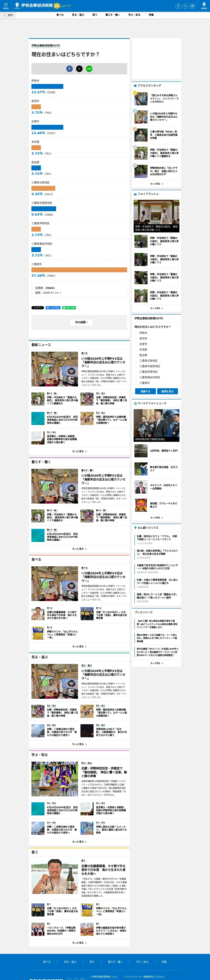Select 三重県中南勢地区 radio button
This screenshot has width=210, height=980.
point(136,366)
